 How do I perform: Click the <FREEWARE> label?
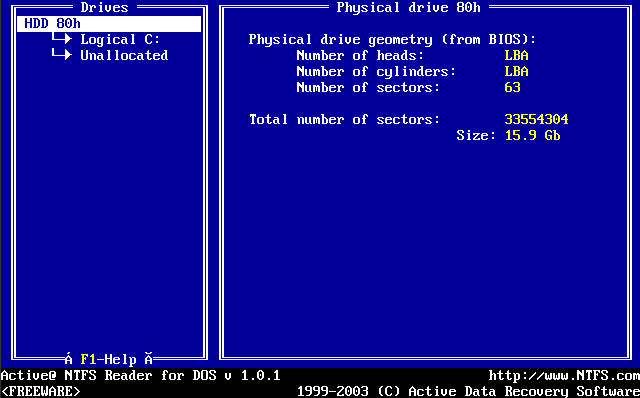pos(40,391)
